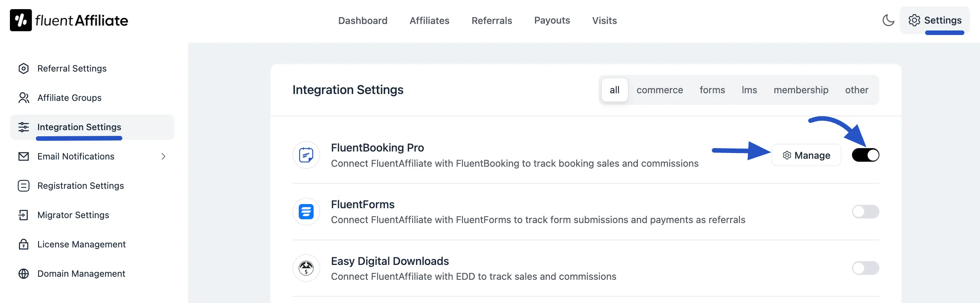
Task: Toggle dark mode moon icon
Action: point(889,20)
